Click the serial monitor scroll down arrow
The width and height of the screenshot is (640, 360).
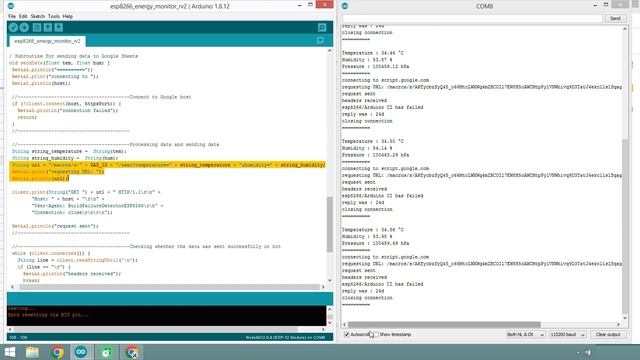point(625,318)
